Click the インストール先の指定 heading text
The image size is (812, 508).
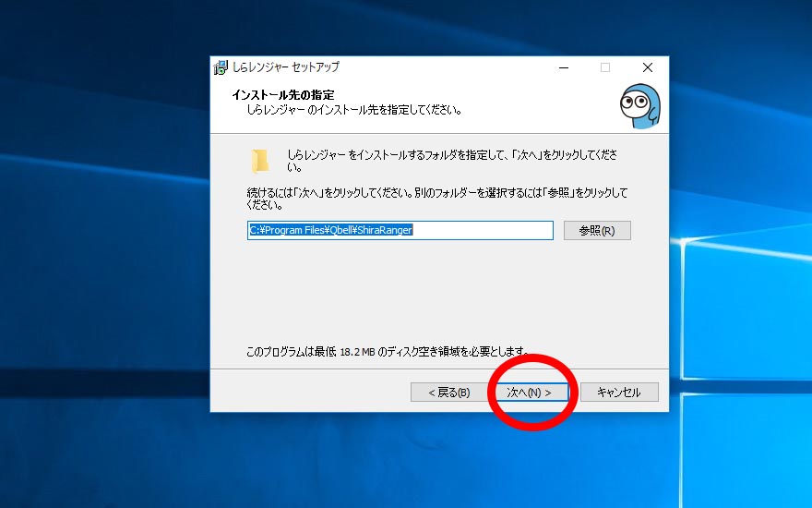click(282, 95)
